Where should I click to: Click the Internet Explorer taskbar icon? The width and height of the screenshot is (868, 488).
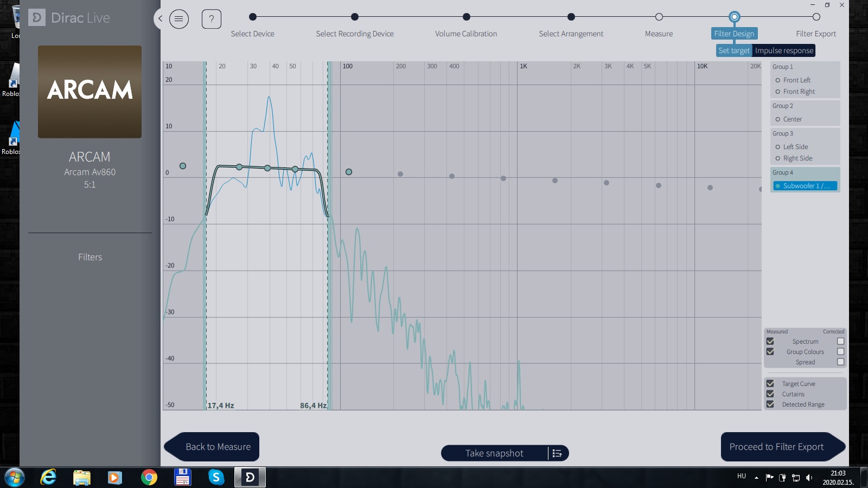point(49,477)
